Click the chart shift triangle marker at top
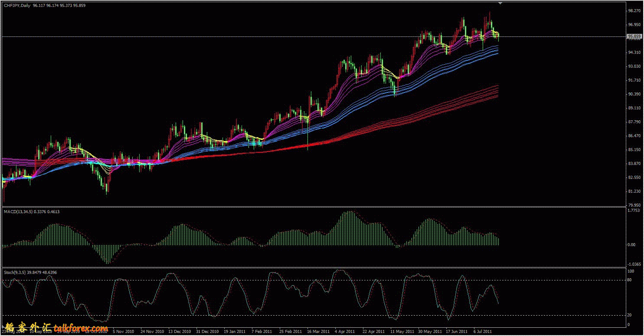Image resolution: width=644 pixels, height=336 pixels. (501, 3)
